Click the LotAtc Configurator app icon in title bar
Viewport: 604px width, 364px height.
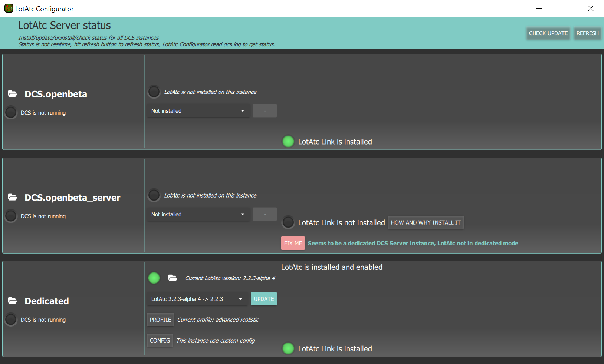click(x=9, y=8)
